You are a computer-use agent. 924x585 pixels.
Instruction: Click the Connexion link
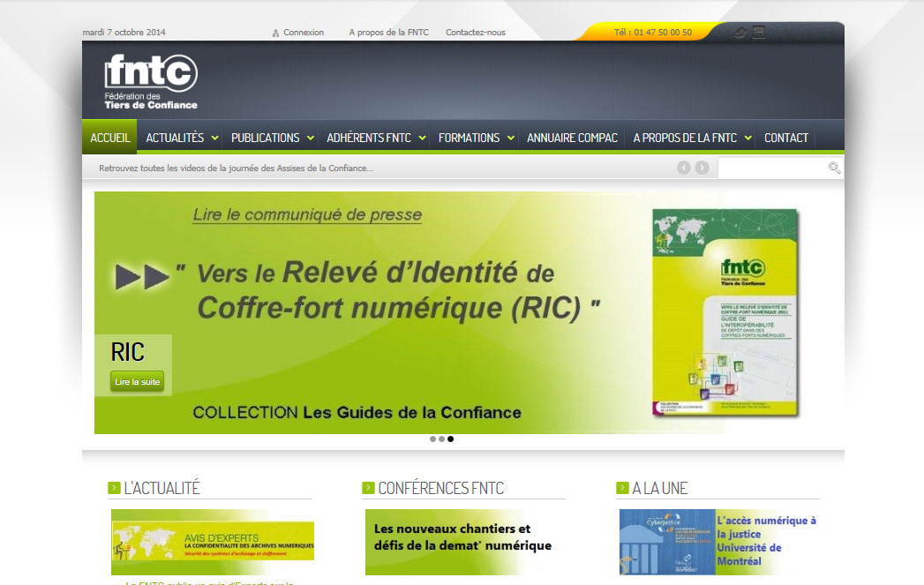click(304, 33)
